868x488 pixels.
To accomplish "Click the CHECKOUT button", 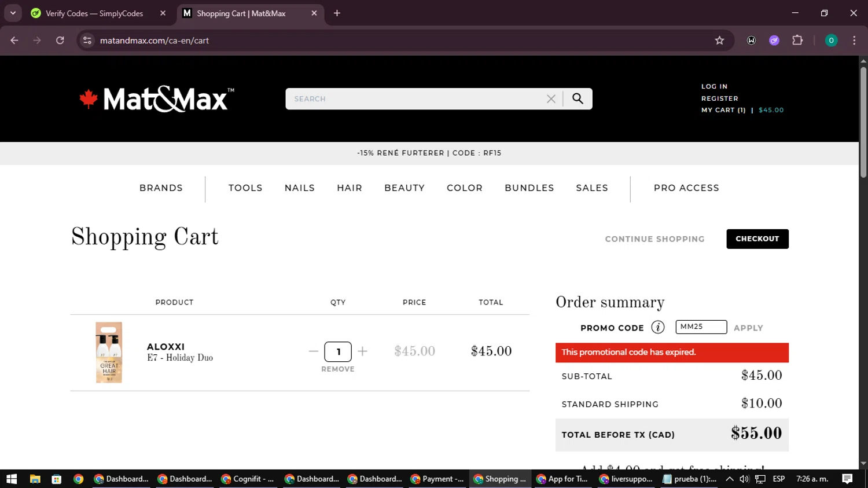I will pyautogui.click(x=757, y=239).
